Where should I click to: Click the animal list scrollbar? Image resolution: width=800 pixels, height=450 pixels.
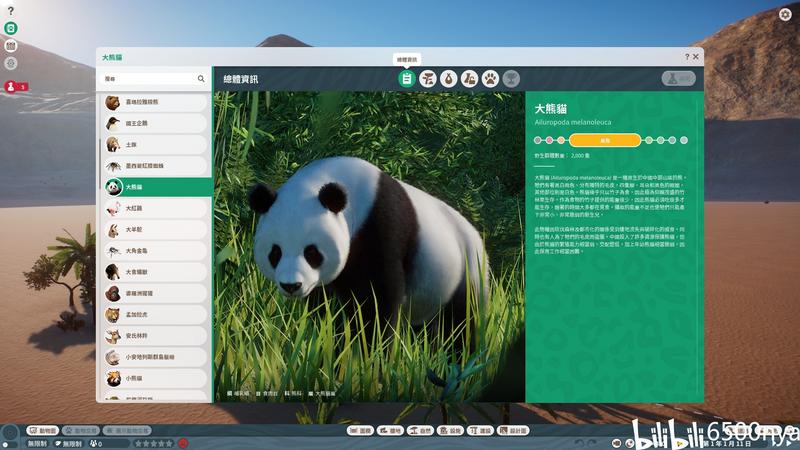pyautogui.click(x=99, y=163)
